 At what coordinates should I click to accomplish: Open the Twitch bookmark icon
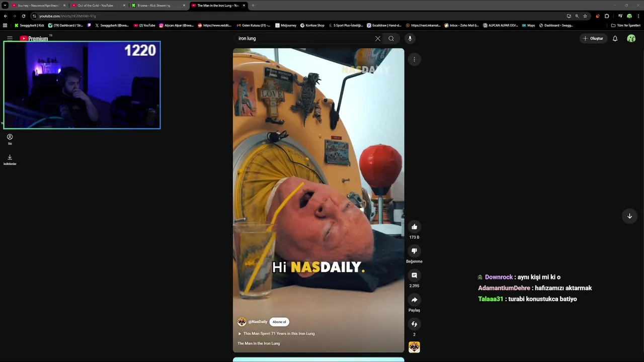[x=89, y=25]
